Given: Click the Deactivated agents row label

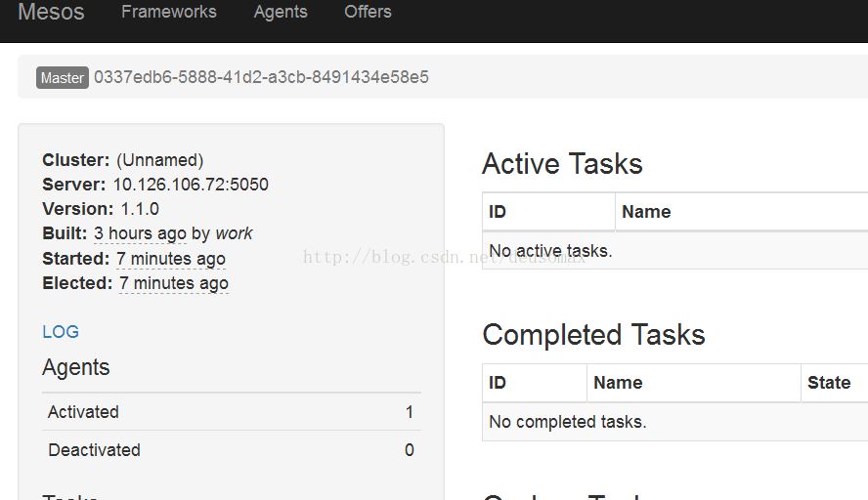Looking at the screenshot, I should tap(94, 450).
